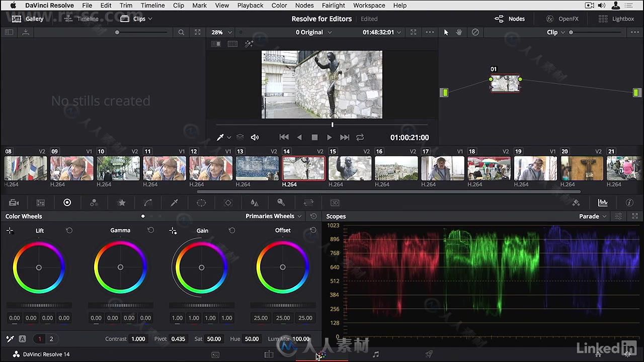Open the Deliver rocket page
Viewport: 644px width, 362px height.
429,354
